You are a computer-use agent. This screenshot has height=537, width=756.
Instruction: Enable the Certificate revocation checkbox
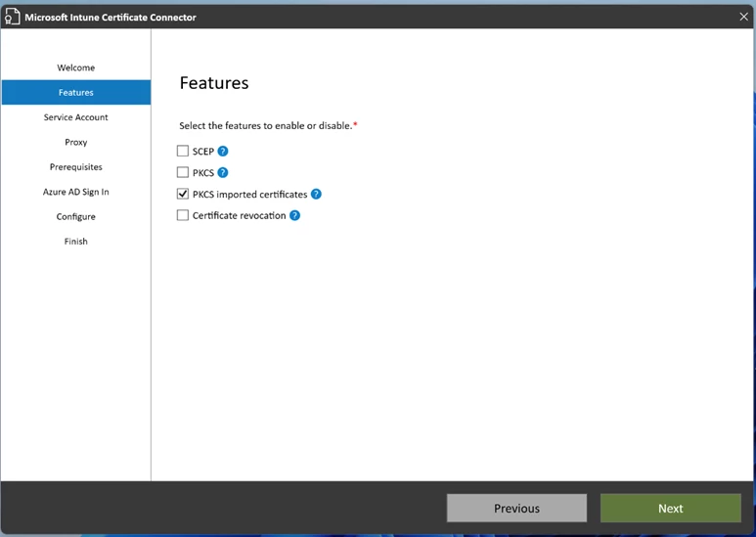click(183, 215)
